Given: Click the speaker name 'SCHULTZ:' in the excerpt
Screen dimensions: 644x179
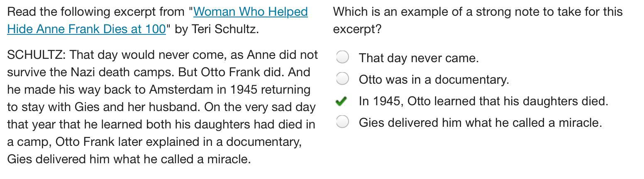Looking at the screenshot, I should click(x=36, y=55).
